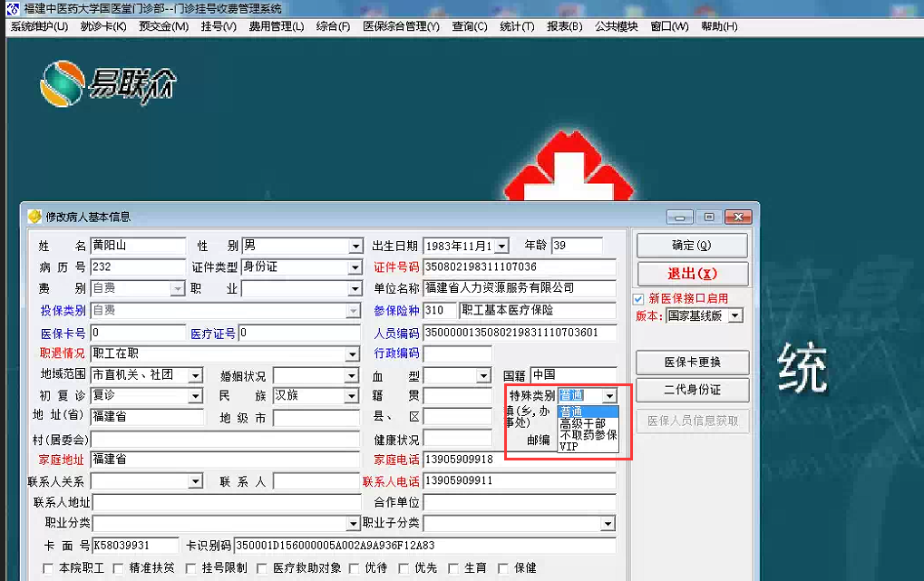Click the 姓名 field containing 黄阳山

(139, 246)
